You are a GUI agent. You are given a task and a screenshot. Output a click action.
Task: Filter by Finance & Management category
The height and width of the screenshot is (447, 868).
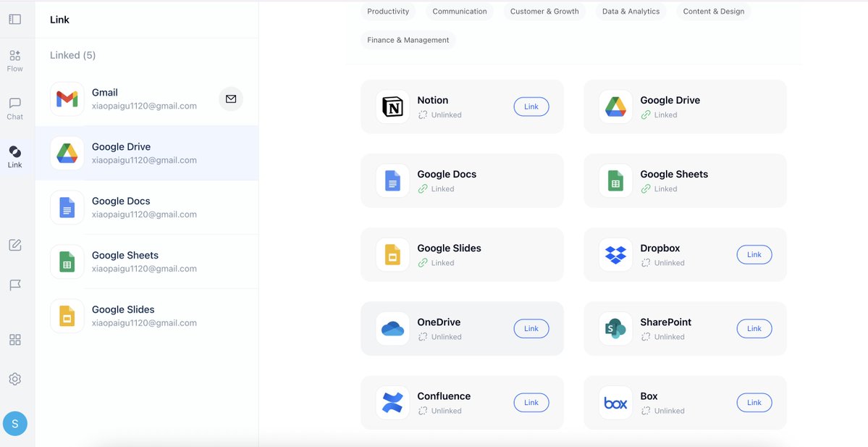(x=408, y=40)
